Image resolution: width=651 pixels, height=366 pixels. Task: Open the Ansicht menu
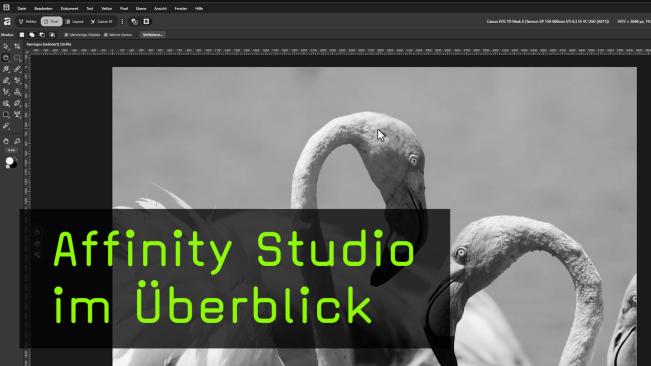pyautogui.click(x=160, y=8)
